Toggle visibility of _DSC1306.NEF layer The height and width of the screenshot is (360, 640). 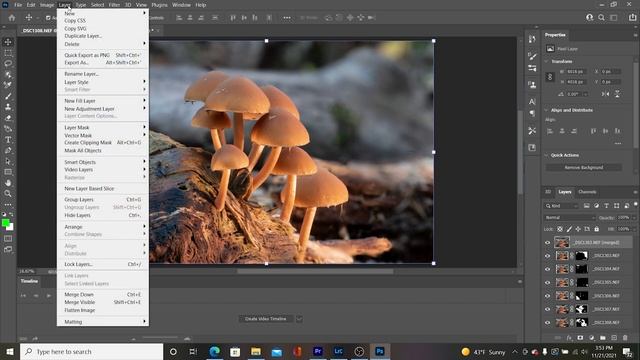coord(548,296)
